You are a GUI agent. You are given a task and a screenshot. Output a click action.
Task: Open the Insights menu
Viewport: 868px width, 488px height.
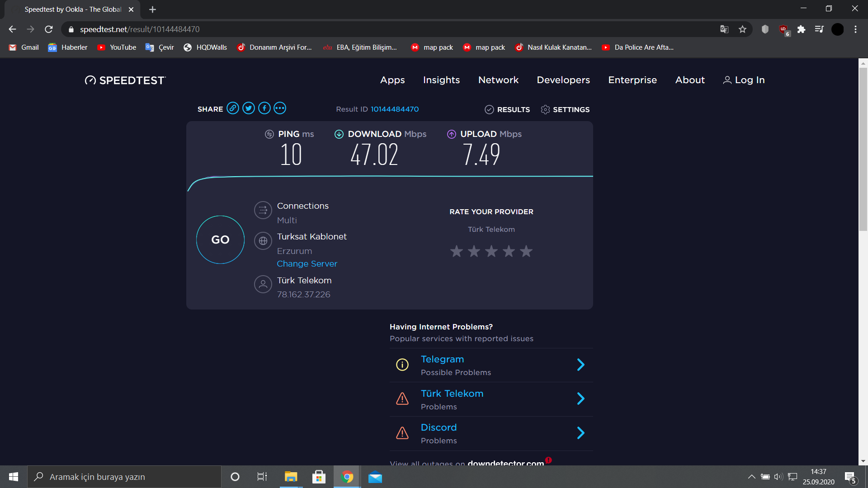(441, 80)
